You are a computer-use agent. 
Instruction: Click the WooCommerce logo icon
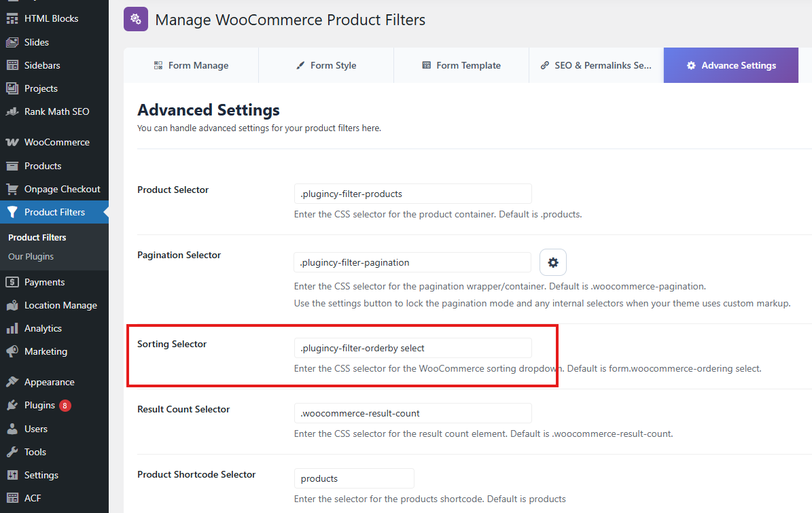point(12,143)
